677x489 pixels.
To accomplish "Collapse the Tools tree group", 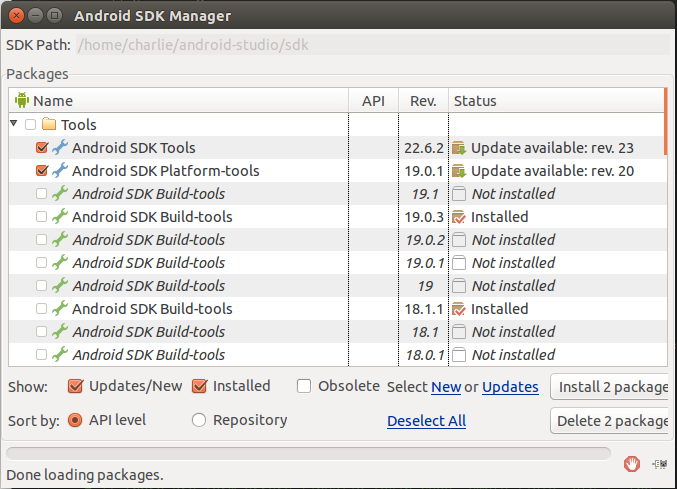I will point(14,124).
